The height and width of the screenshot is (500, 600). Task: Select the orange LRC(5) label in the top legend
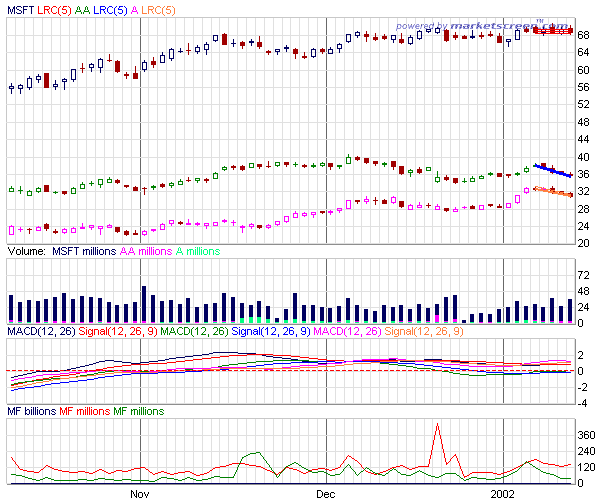tap(158, 10)
